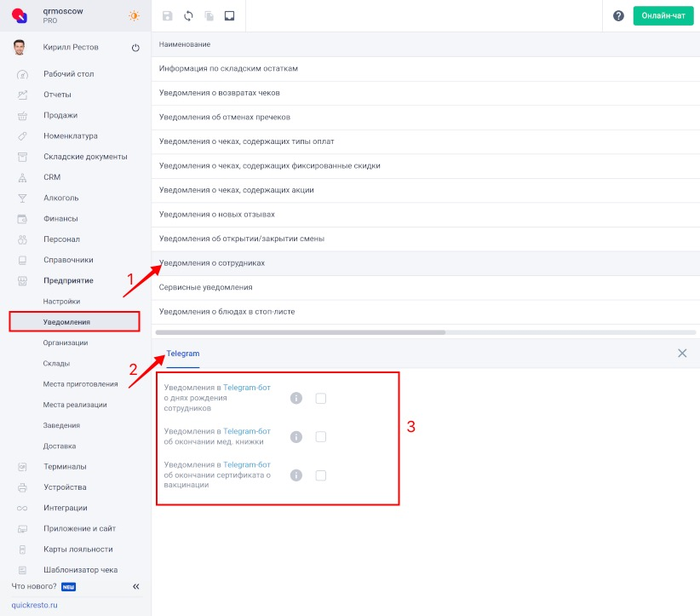Switch to the Telegram tab

(183, 354)
